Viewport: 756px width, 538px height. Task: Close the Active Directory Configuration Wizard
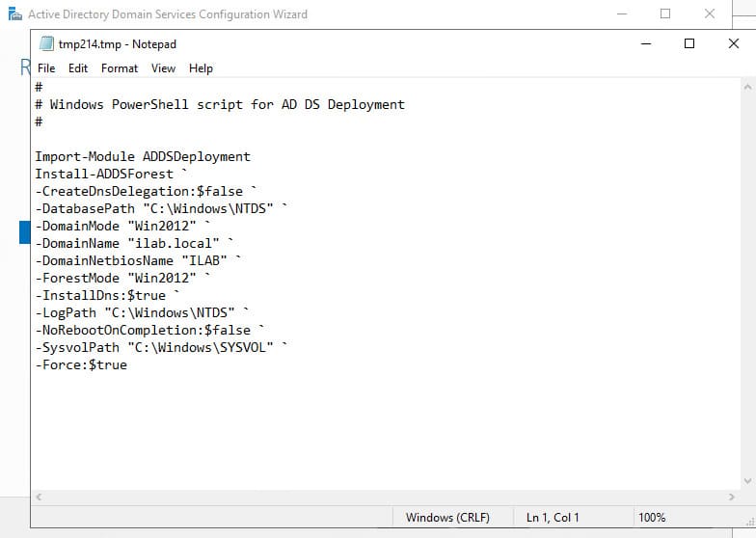pyautogui.click(x=710, y=13)
